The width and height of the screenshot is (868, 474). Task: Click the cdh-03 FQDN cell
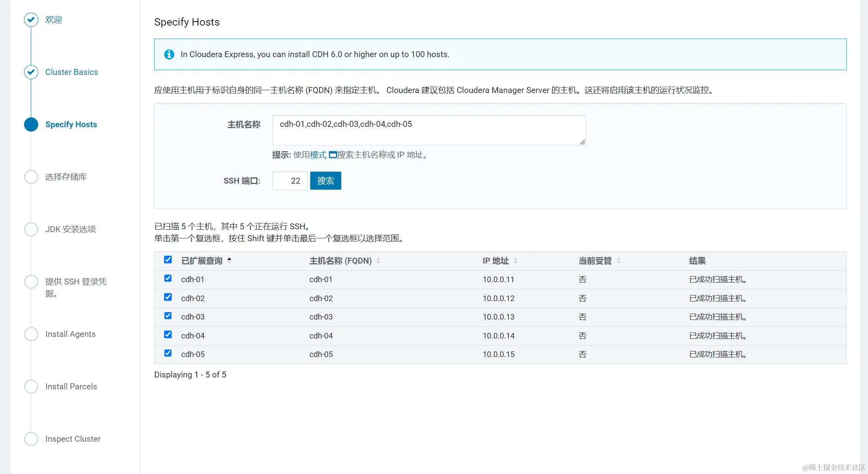[321, 317]
